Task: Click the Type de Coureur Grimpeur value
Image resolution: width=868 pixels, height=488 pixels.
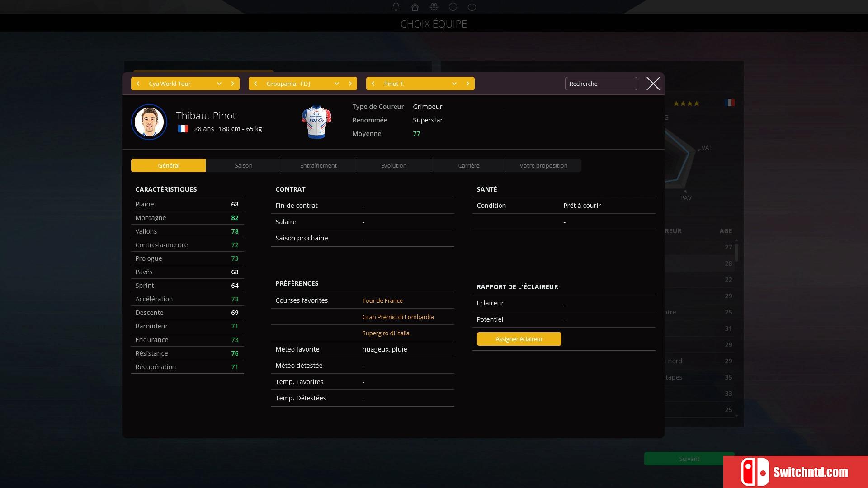Action: coord(427,107)
